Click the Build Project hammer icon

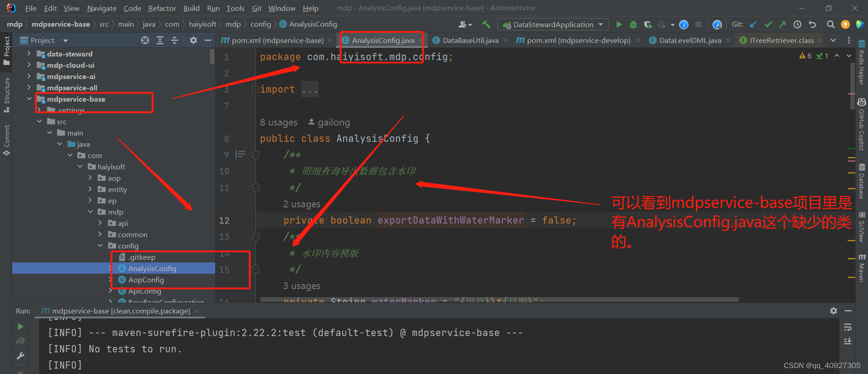coord(486,24)
